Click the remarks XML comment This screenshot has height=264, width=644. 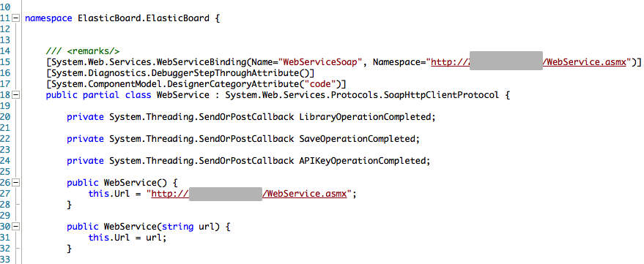83,51
